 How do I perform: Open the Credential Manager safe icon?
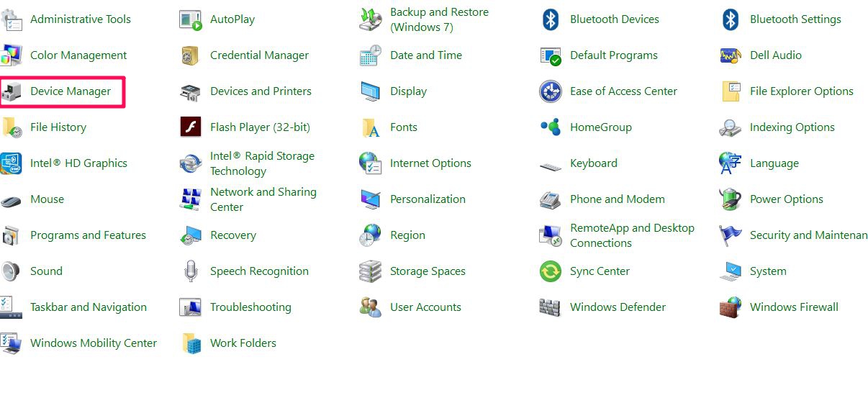191,55
